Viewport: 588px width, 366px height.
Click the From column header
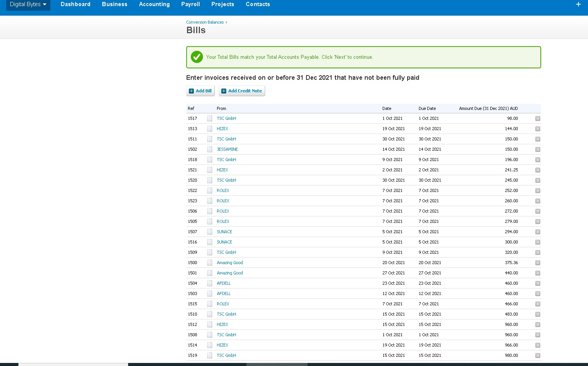point(221,108)
